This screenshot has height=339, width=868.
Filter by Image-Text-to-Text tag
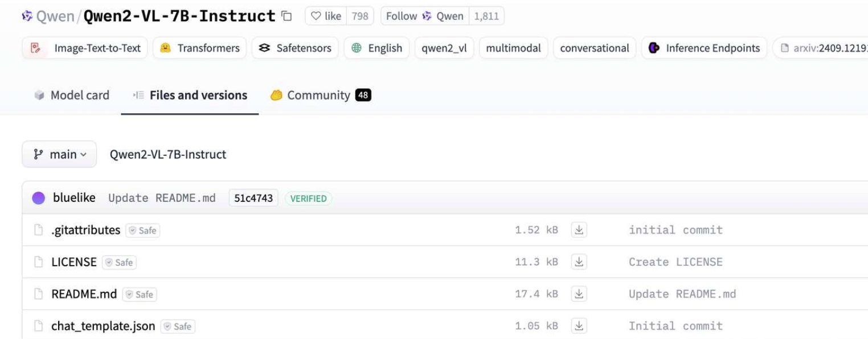pos(85,48)
